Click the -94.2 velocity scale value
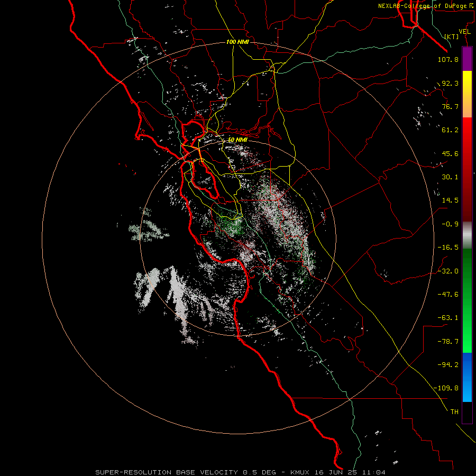This screenshot has height=476, width=476. (448, 365)
